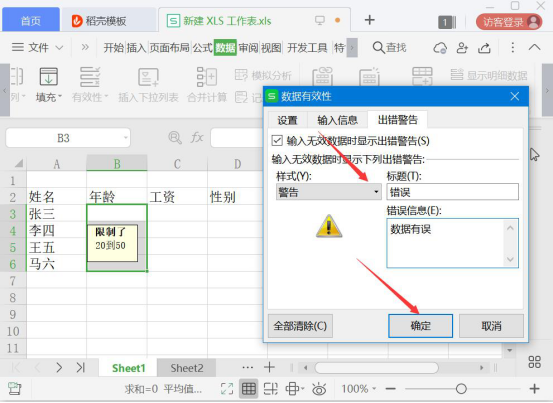553x403 pixels.
Task: Collapse the ribbon with the caret
Action: pos(535,47)
